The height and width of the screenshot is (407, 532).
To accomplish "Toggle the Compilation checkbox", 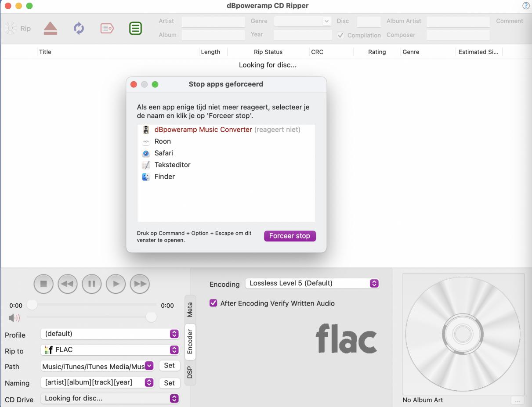I will (340, 36).
